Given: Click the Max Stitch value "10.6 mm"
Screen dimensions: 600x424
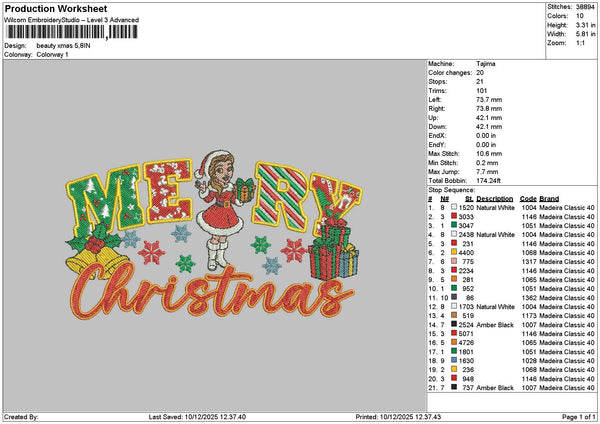Looking at the screenshot, I should (489, 153).
